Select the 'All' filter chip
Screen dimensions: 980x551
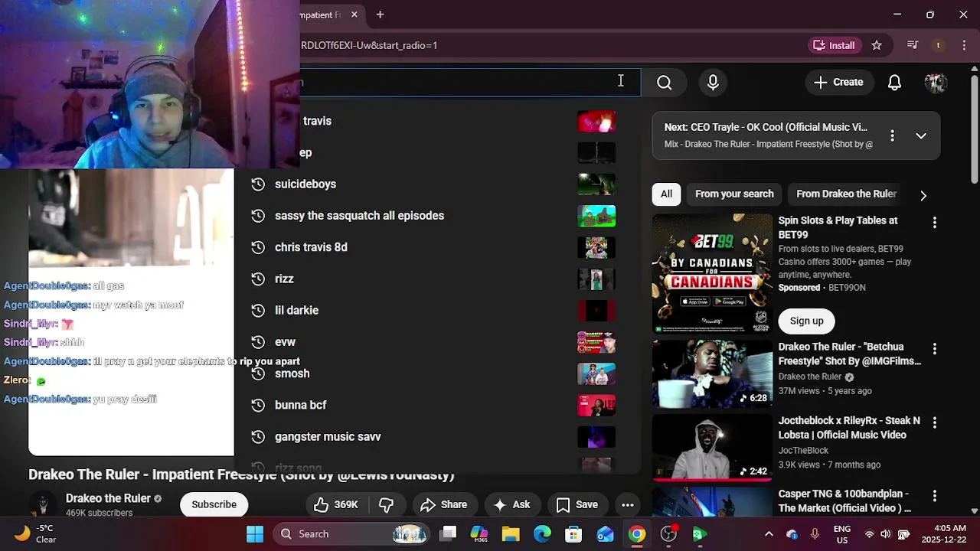(x=666, y=194)
